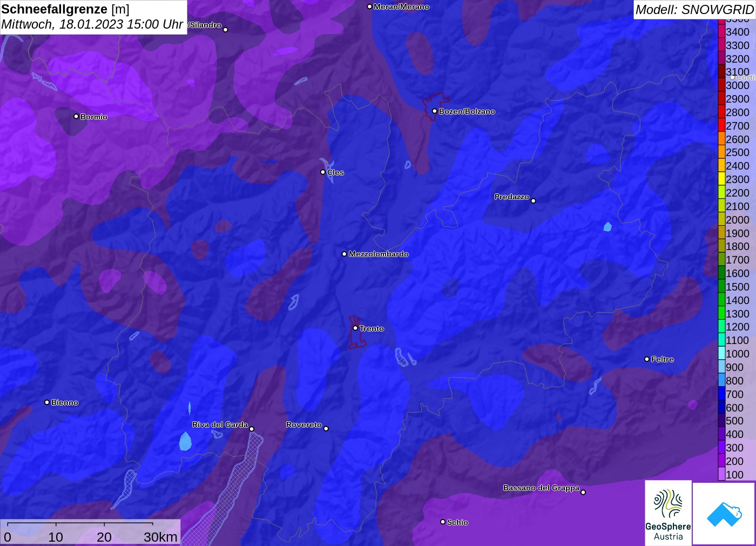The height and width of the screenshot is (546, 756).
Task: Select the Riva del Garda label
Action: 220,424
